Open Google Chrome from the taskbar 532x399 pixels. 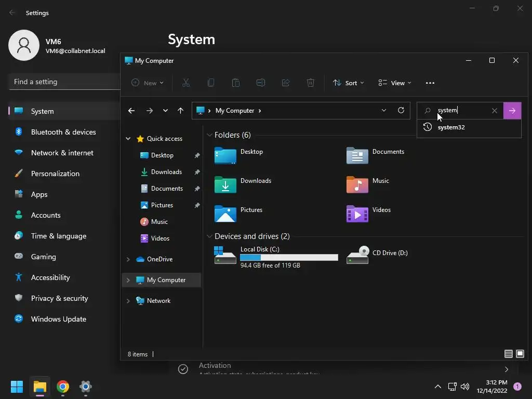click(63, 387)
